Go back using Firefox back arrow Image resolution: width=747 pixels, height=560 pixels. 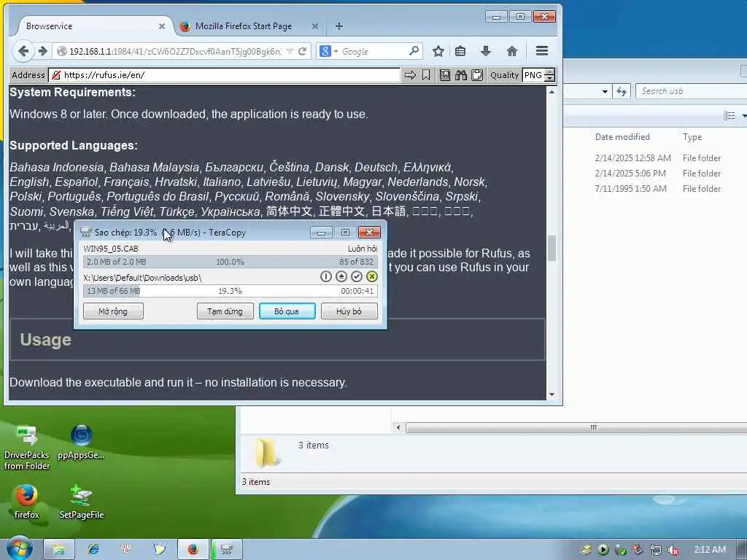(23, 51)
